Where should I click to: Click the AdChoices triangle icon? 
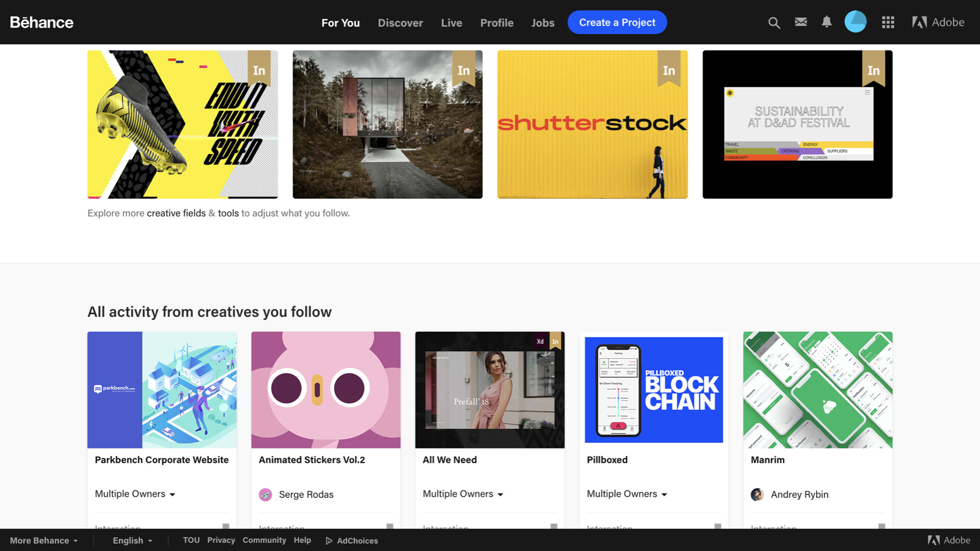[329, 541]
